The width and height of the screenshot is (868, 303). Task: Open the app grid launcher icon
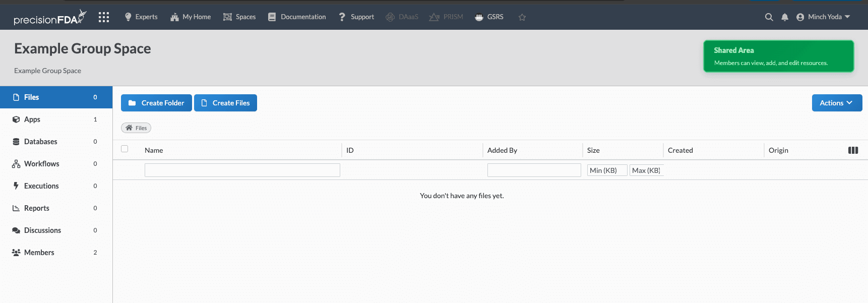pos(104,17)
